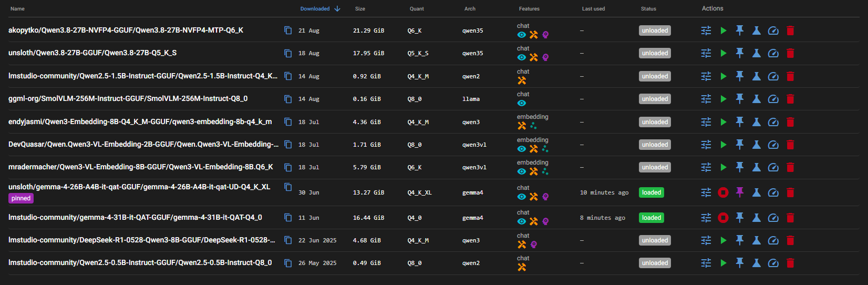
Task: Run benchmark gauge for DevQuasar Qwen3-VL-Embedding-2B
Action: 773,145
